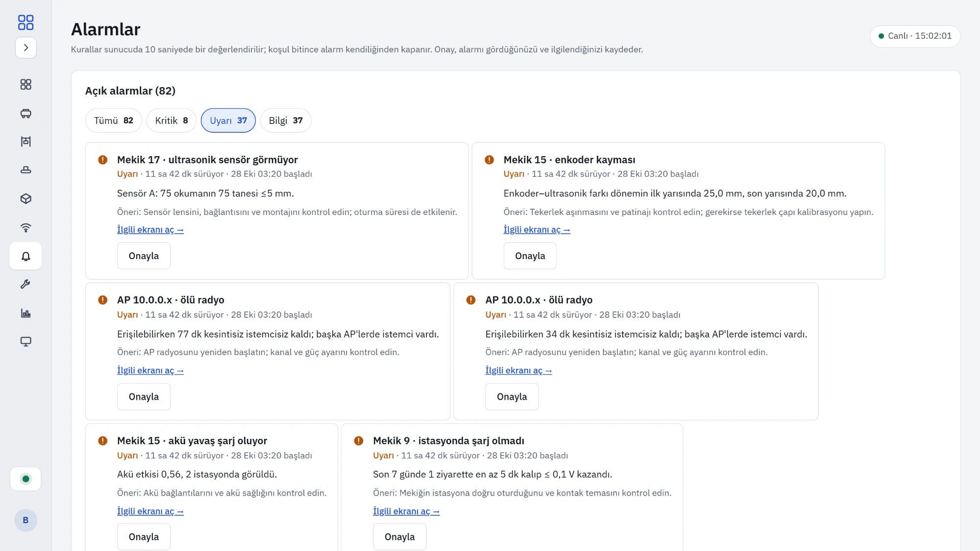Approve Mekik 15 enkoder kayması alarm

click(530, 256)
